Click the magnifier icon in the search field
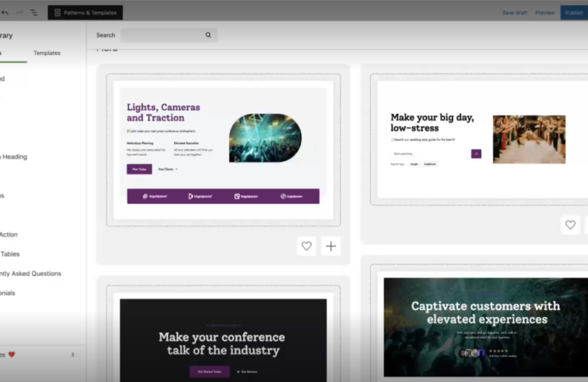Viewport: 588px width, 382px height. (208, 35)
